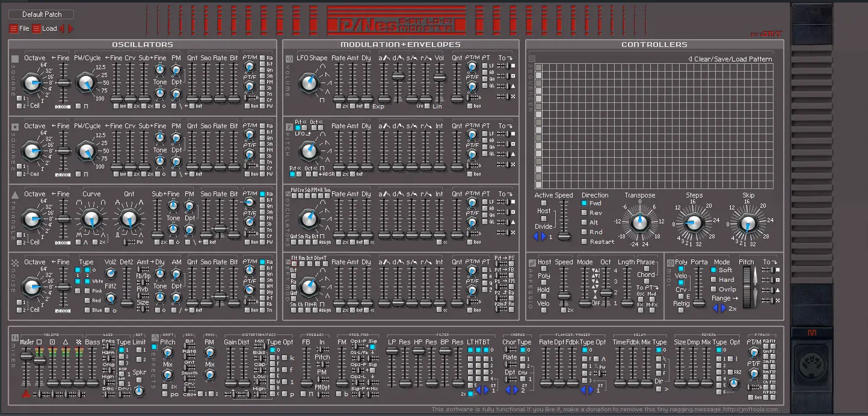Enable the sequencer Restart checkbox
This screenshot has height=416, width=868.
(x=585, y=241)
